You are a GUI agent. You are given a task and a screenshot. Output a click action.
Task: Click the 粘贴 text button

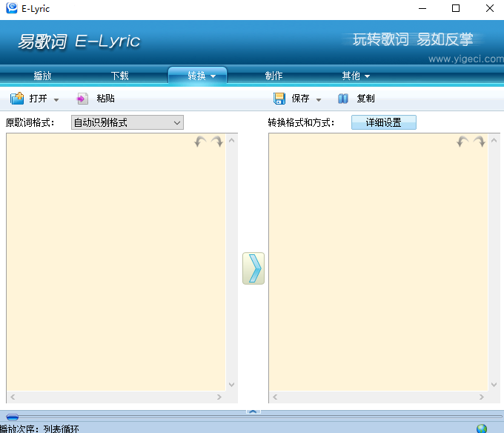coord(105,99)
